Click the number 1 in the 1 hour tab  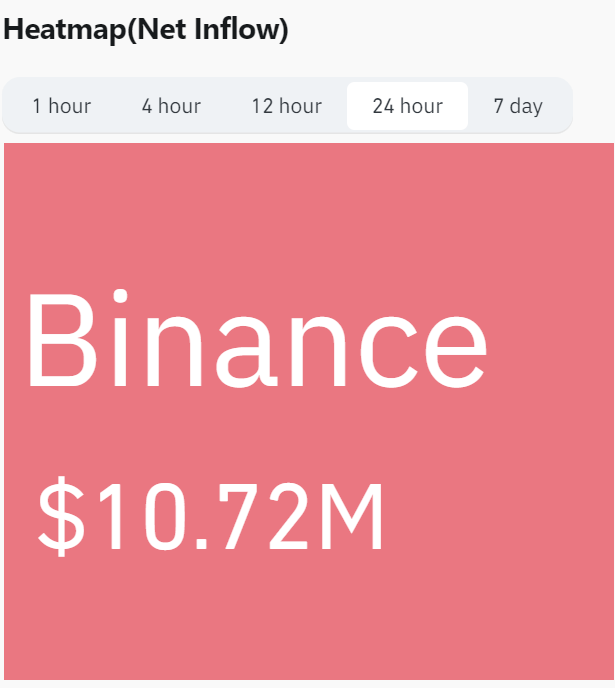pos(37,106)
